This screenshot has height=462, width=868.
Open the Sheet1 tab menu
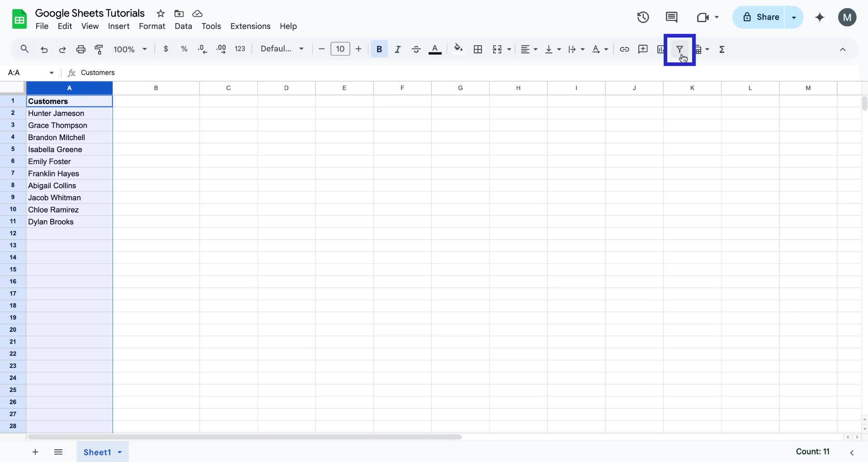[x=119, y=452]
